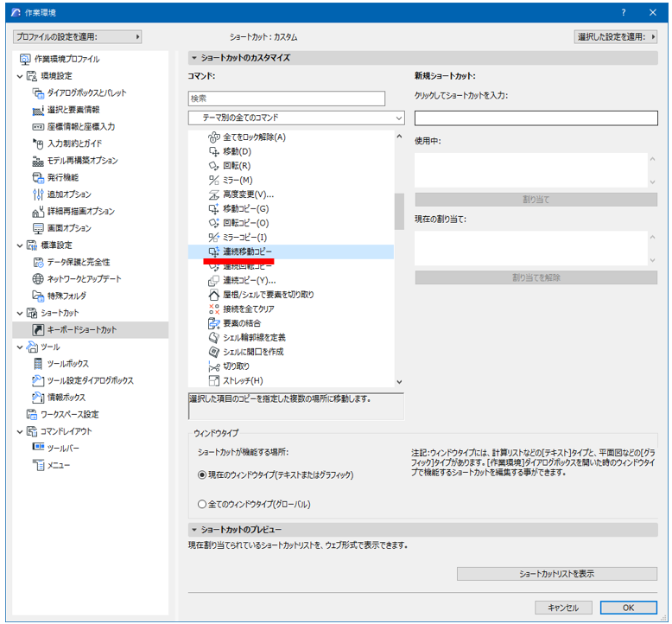Collapse the コマンドレイアウト tree node

point(20,432)
